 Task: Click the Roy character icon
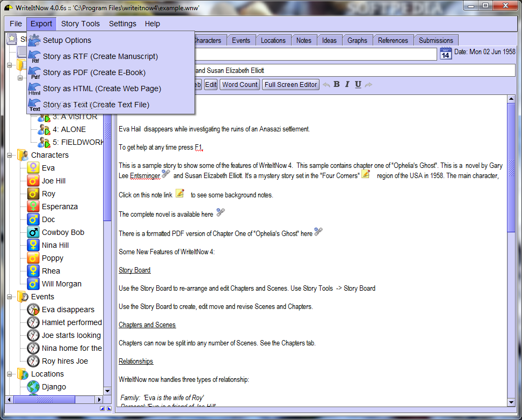33,194
